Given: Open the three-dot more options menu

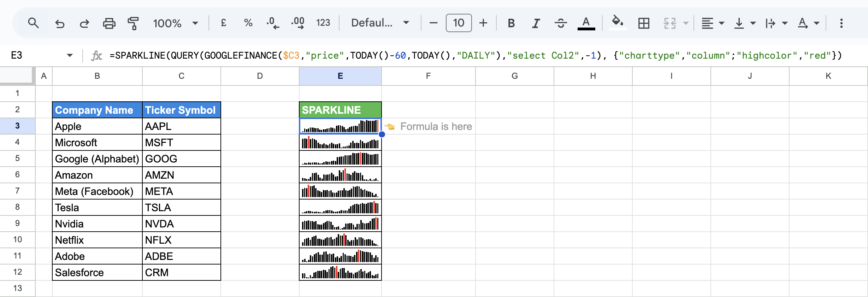Looking at the screenshot, I should (x=842, y=23).
